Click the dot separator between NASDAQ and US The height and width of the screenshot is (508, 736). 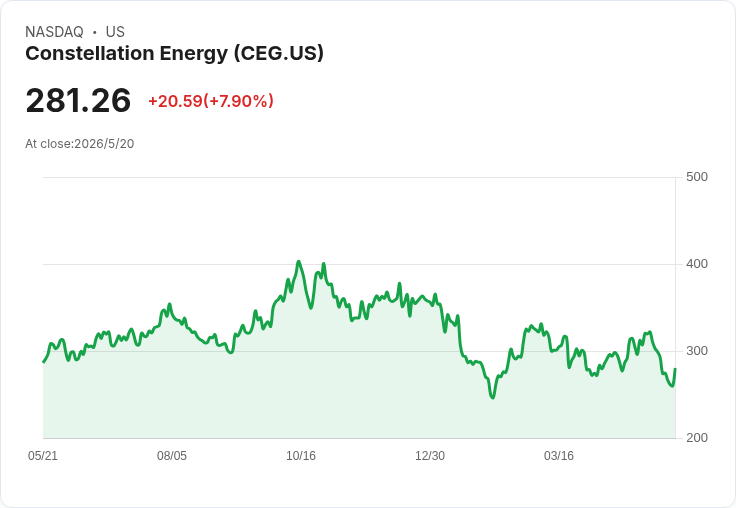95,32
